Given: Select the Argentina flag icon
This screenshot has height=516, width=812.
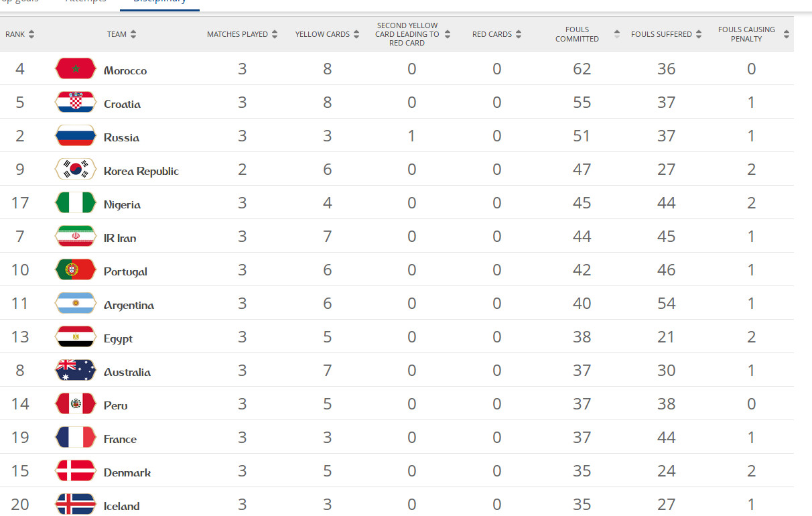Looking at the screenshot, I should click(75, 304).
